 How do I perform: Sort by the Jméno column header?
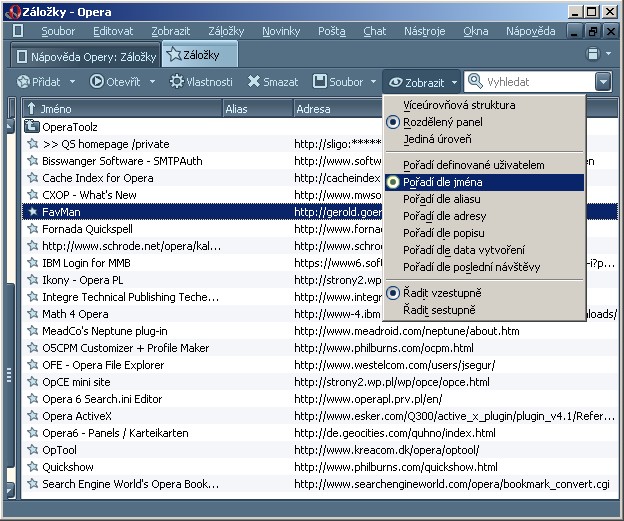(x=122, y=109)
